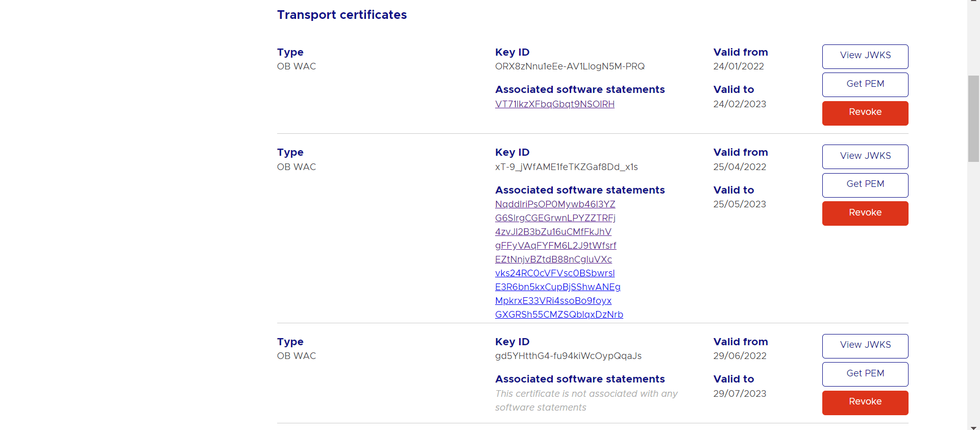This screenshot has height=430, width=980.
Task: Revoke the certificate valid to 25/05/2023
Action: tap(865, 213)
